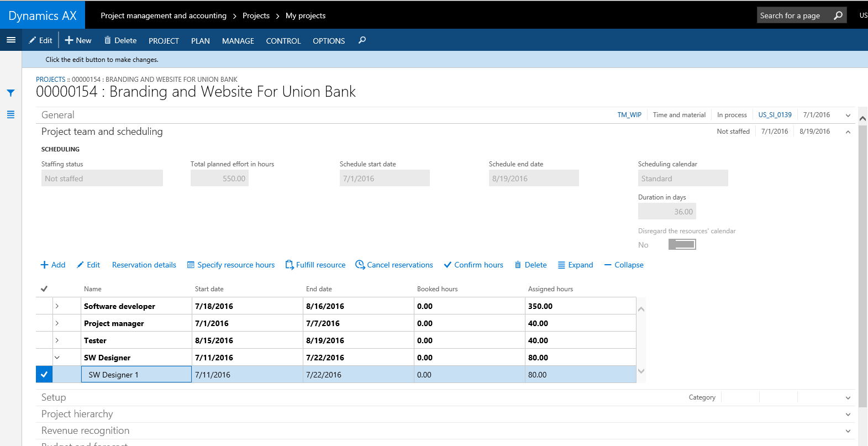Click Dynamics AX home logo

click(43, 15)
